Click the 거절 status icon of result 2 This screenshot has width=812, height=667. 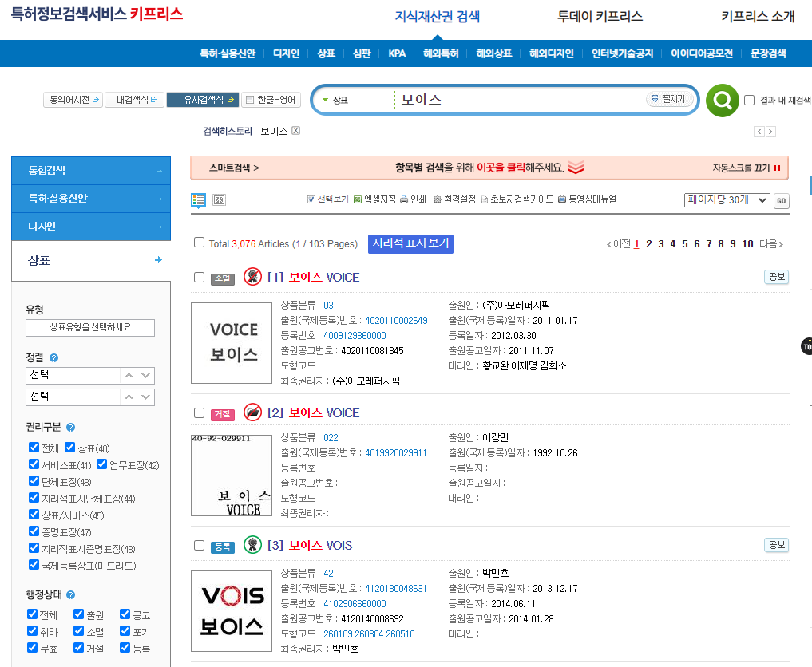[x=253, y=412]
